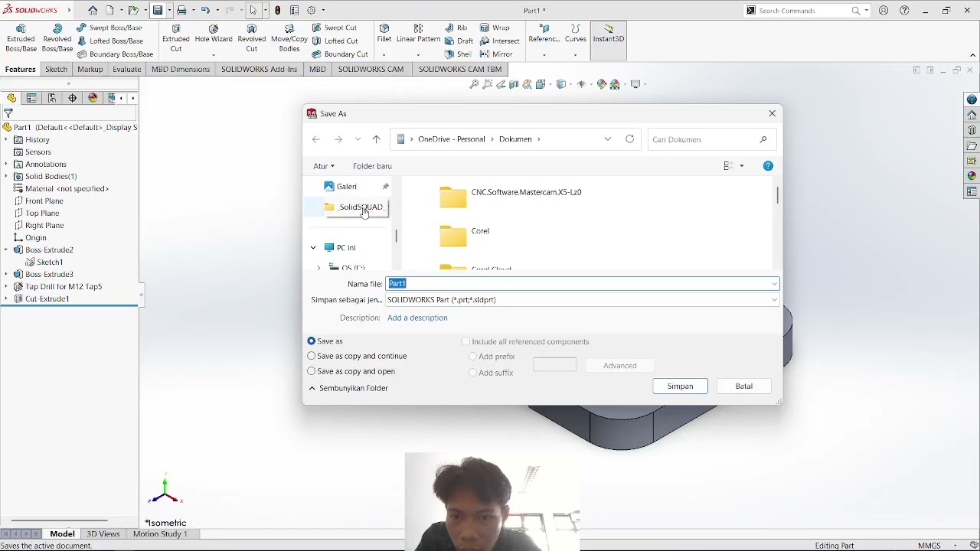This screenshot has width=980, height=551.
Task: Select the Revolved Boss/Base tool
Action: pos(57,38)
